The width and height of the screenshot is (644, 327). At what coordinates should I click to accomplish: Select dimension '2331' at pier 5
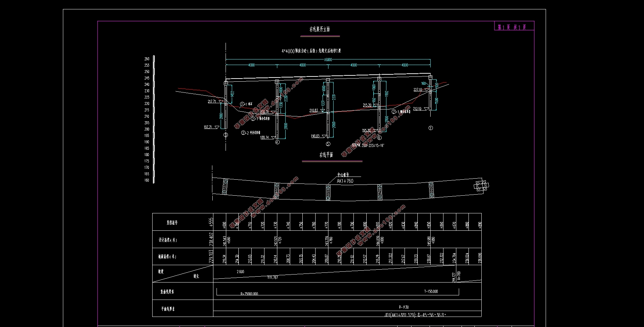334,97
